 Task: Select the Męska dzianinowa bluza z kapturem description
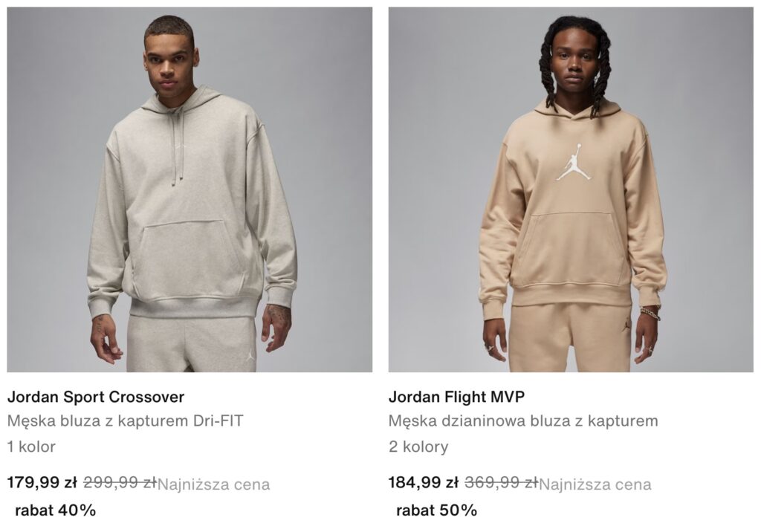(523, 421)
